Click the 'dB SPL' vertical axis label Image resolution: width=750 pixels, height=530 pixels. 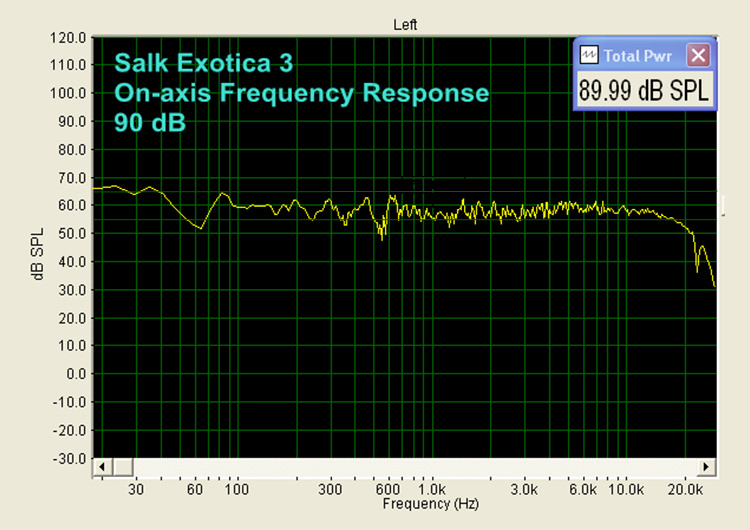[37, 254]
